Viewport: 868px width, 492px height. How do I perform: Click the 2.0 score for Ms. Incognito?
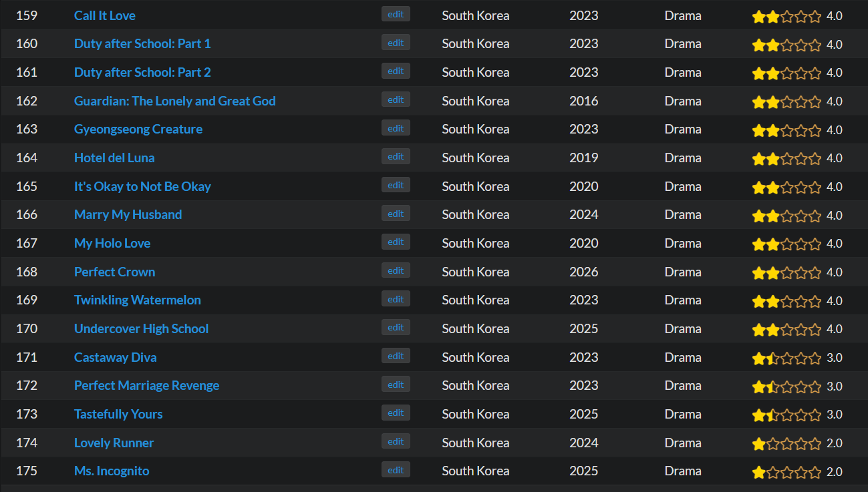[835, 471]
